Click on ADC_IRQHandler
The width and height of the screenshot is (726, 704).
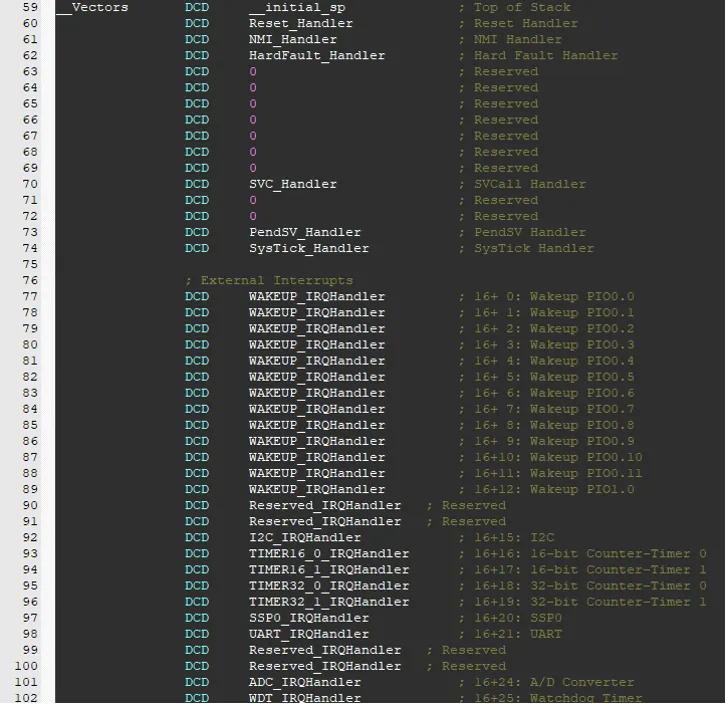click(304, 682)
